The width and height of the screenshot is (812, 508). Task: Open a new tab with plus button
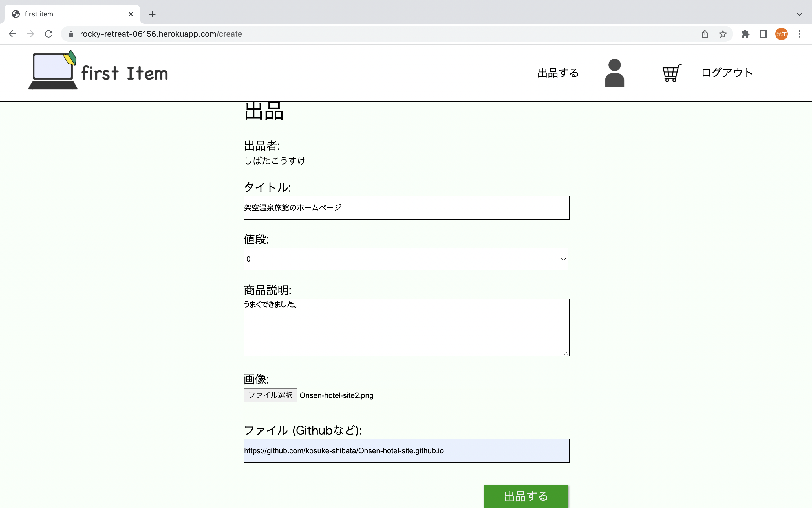[x=152, y=14]
